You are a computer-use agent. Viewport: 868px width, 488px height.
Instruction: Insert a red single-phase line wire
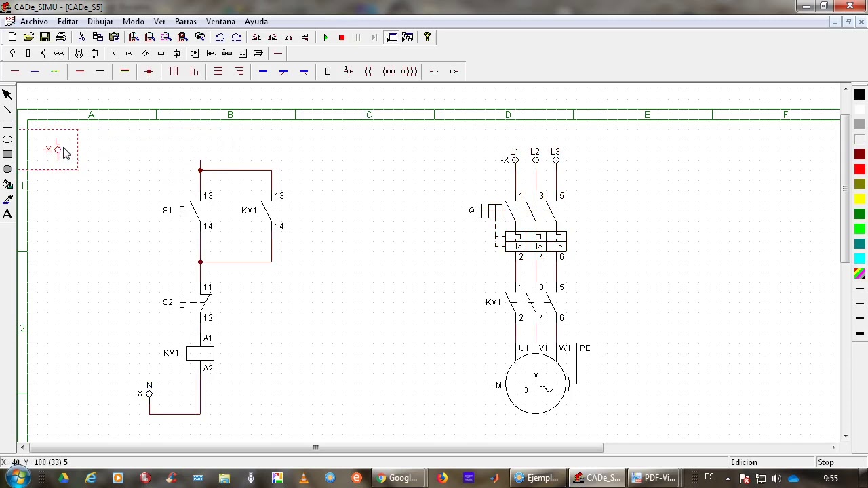[15, 71]
